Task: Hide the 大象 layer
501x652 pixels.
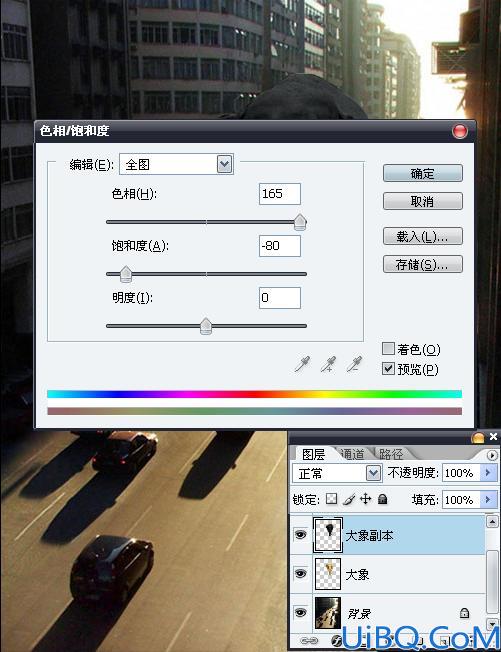Action: (301, 574)
